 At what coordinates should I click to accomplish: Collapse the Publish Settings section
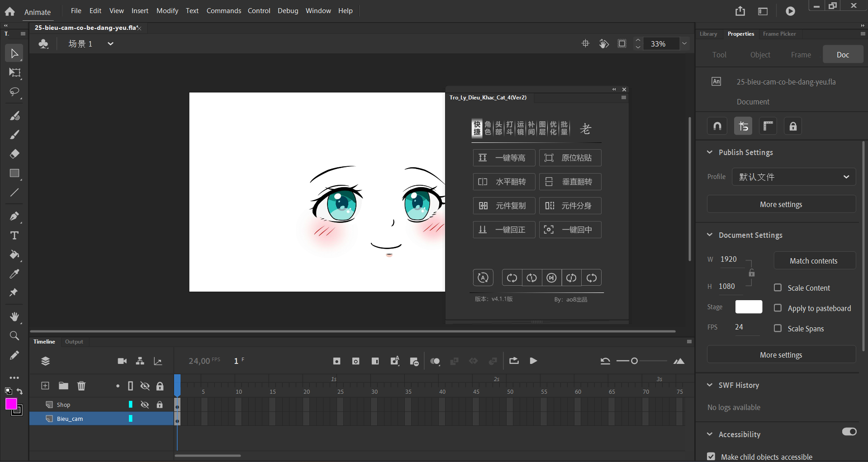coord(710,152)
